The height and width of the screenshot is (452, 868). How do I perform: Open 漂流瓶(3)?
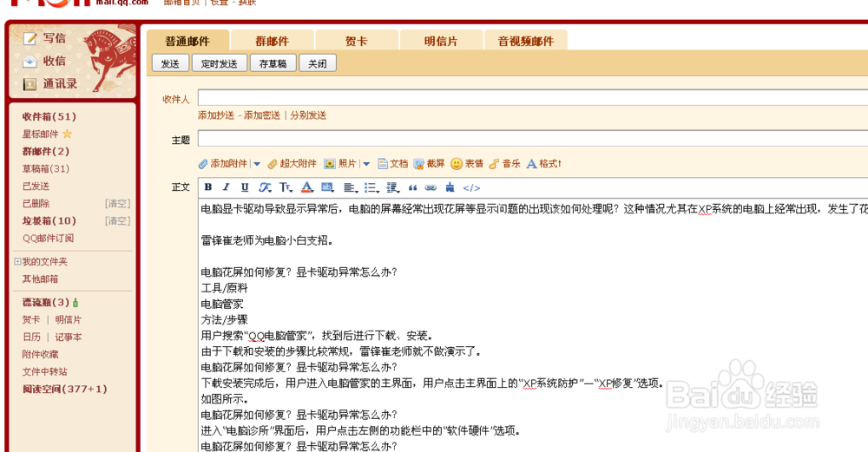46,303
